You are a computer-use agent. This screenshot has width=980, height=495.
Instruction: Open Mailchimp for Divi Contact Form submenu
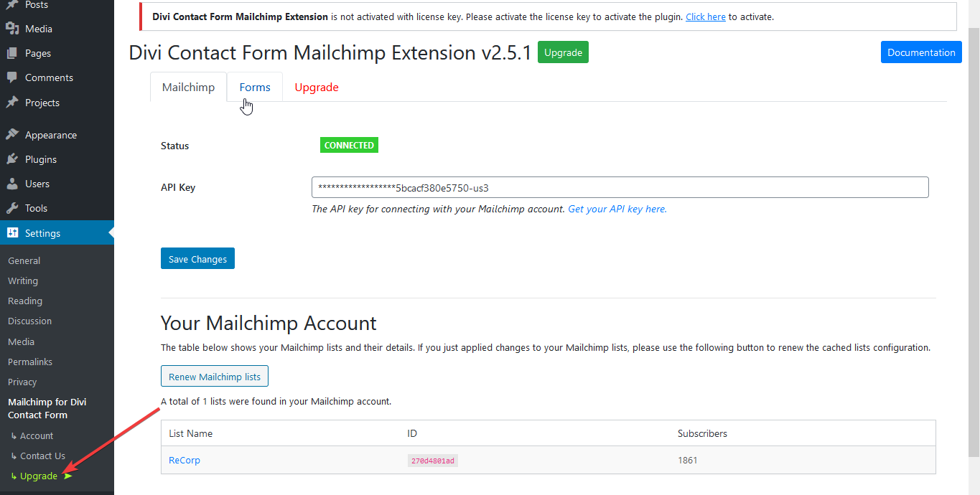point(47,408)
